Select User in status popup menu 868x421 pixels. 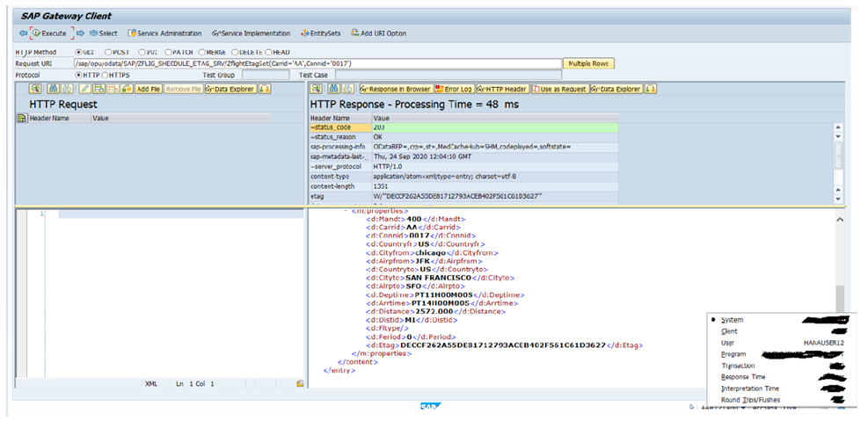[x=727, y=343]
